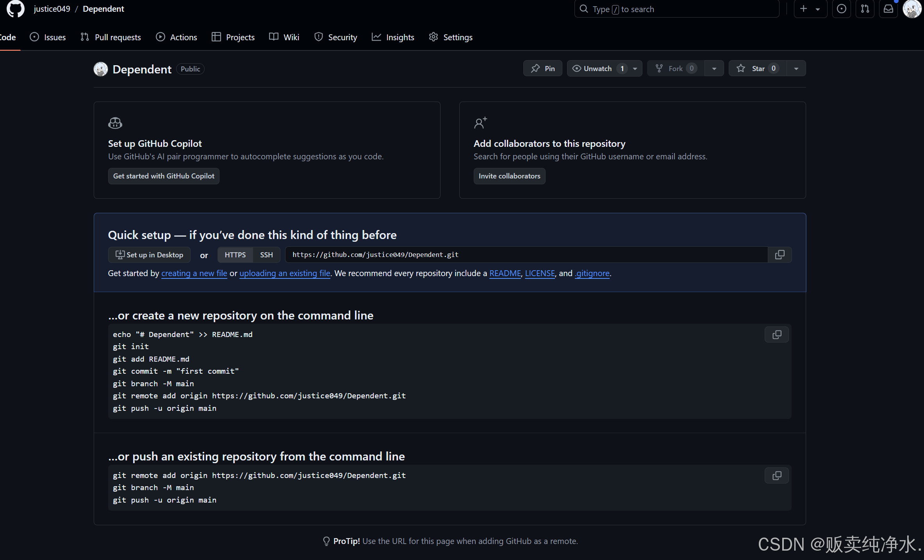The height and width of the screenshot is (560, 924).
Task: Switch to the Actions tab
Action: click(x=177, y=37)
